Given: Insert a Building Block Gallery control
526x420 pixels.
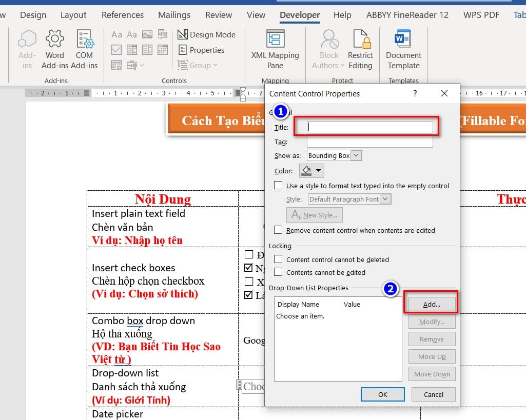Looking at the screenshot, I should [163, 34].
